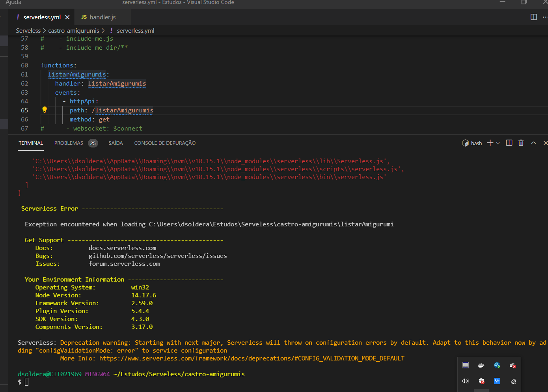The image size is (548, 392).
Task: Click the 'method: get' line
Action: (x=89, y=119)
